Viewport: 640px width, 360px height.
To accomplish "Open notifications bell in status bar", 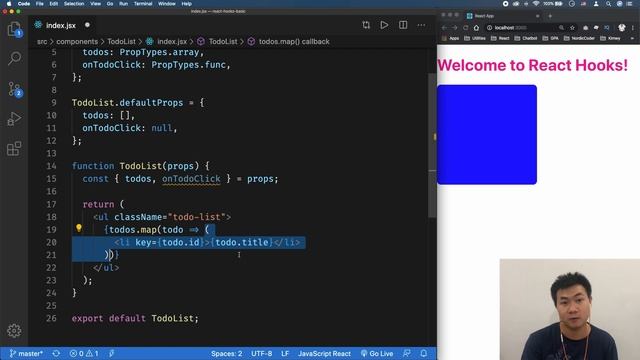I will (424, 353).
